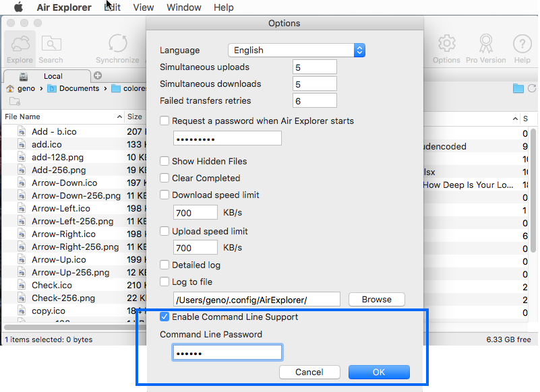Viewport: 540px width, 392px height.
Task: Click the Simultaneous downloads field
Action: pos(314,84)
